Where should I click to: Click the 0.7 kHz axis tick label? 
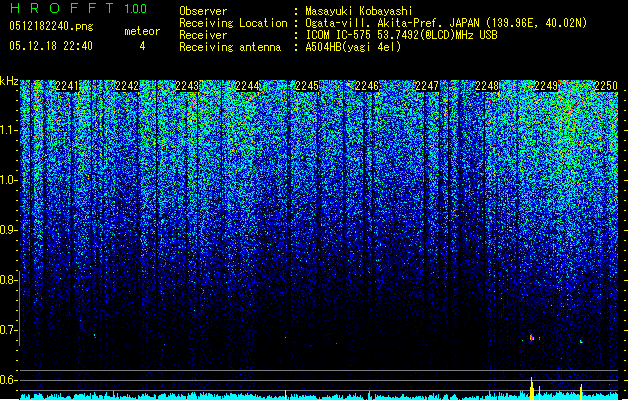click(8, 330)
